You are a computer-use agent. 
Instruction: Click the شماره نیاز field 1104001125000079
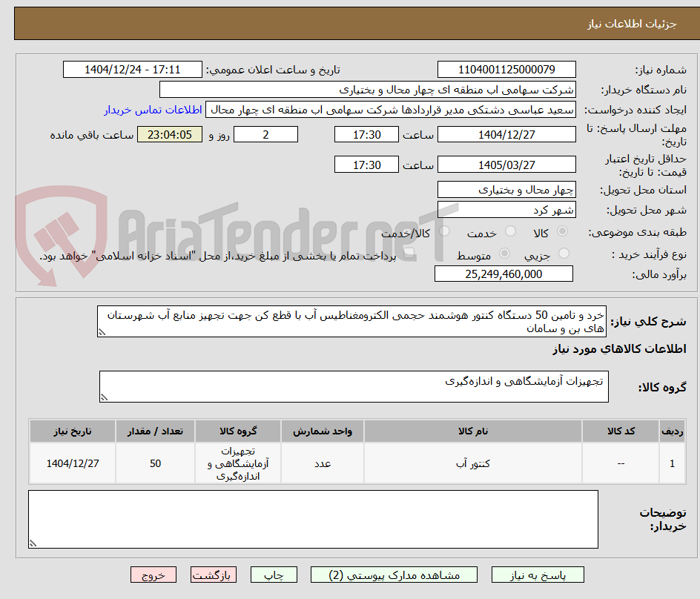coord(506,70)
